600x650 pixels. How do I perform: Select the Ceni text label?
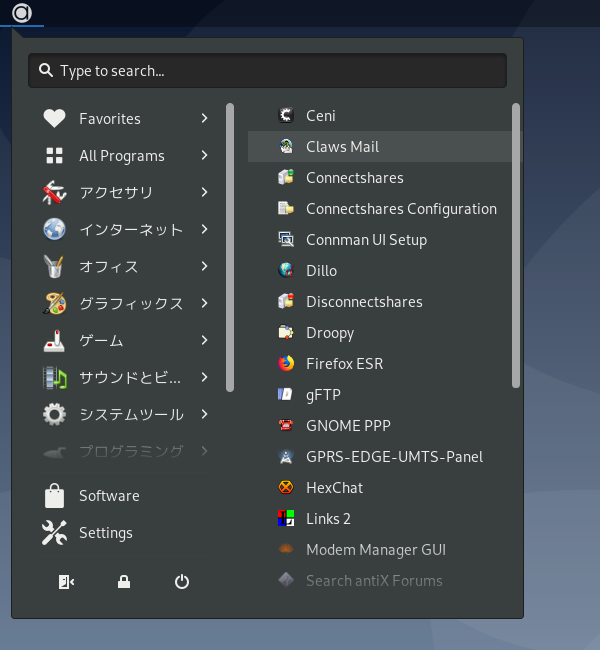click(x=321, y=116)
